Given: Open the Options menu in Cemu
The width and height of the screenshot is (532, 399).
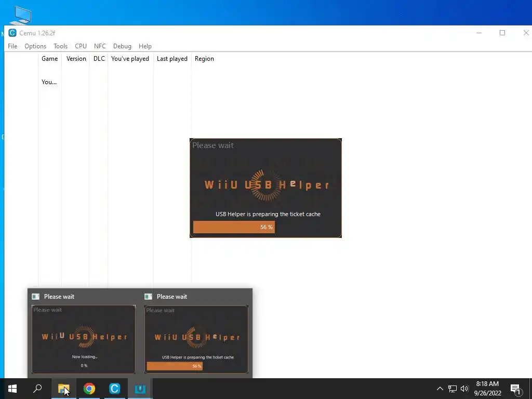Looking at the screenshot, I should click(x=35, y=46).
